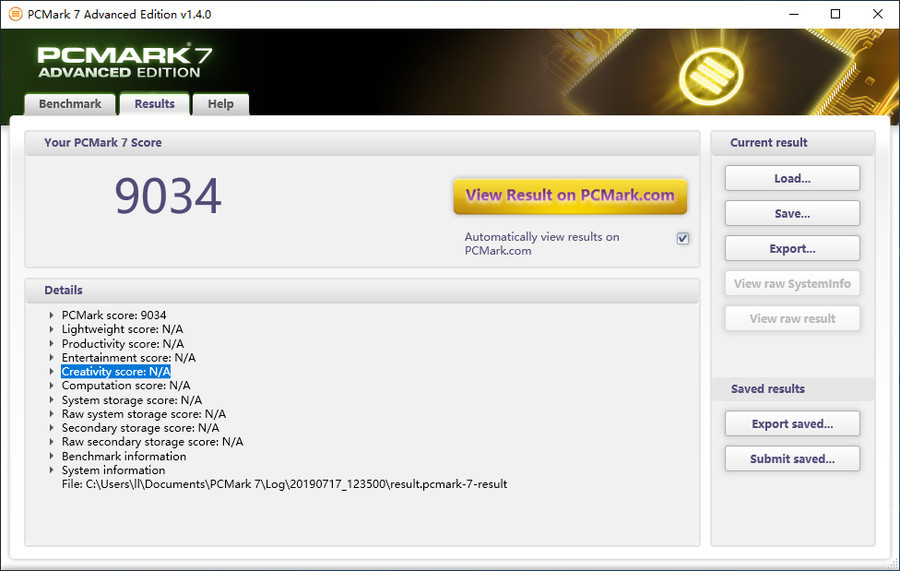Toggle automatically view results on PCMark.com checkbox

tap(682, 238)
